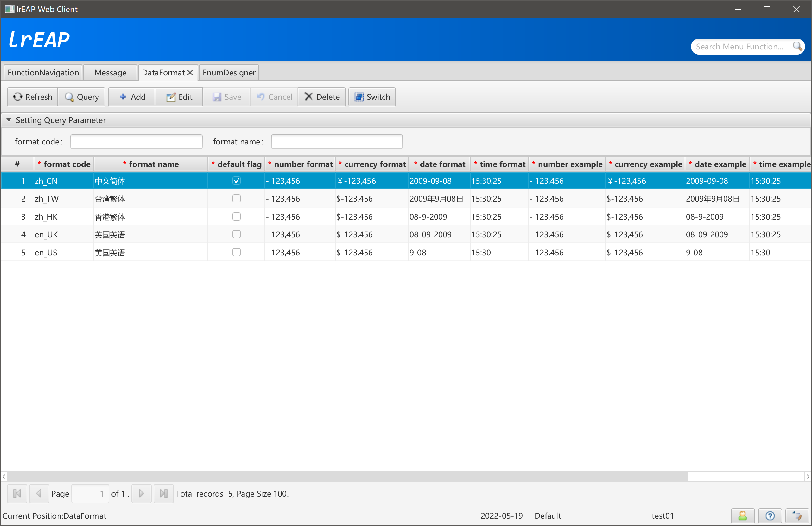Switch to the FunctionNavigation tab
Viewport: 812px width, 526px height.
[x=43, y=72]
